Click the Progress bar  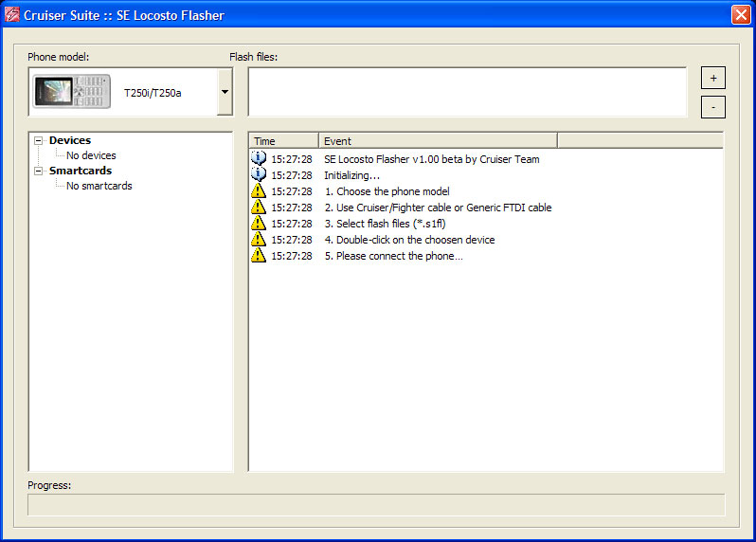(x=376, y=505)
